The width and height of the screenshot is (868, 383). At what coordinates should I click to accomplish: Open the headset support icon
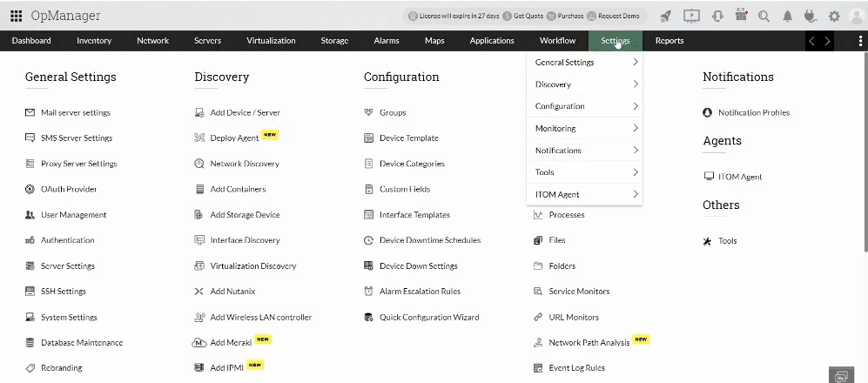[x=717, y=16]
